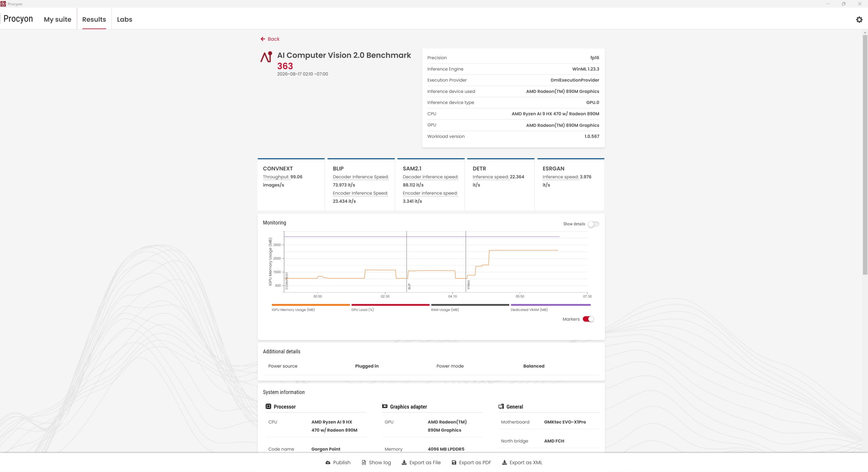The image size is (868, 472).
Task: Select the DETR result card
Action: click(x=500, y=184)
